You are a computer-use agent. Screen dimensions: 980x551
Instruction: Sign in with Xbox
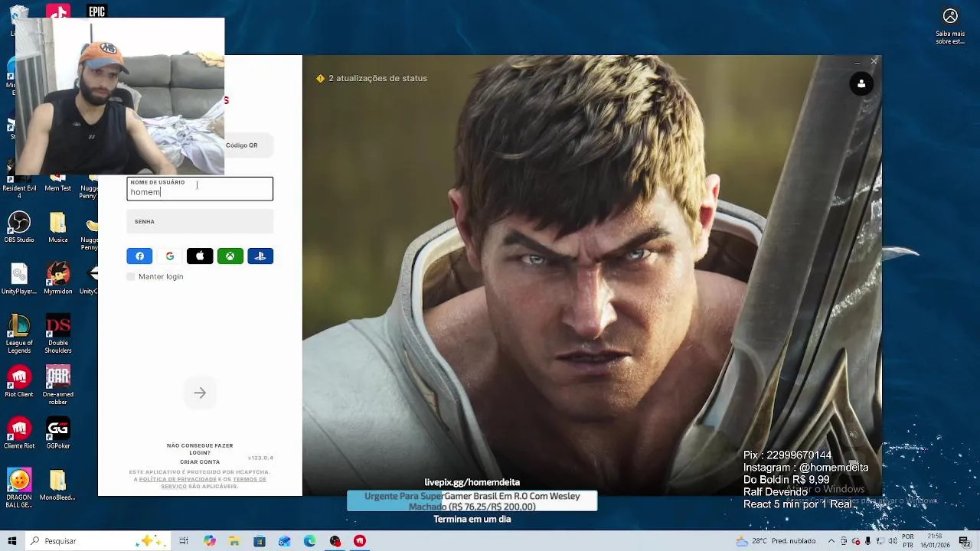[x=230, y=256]
